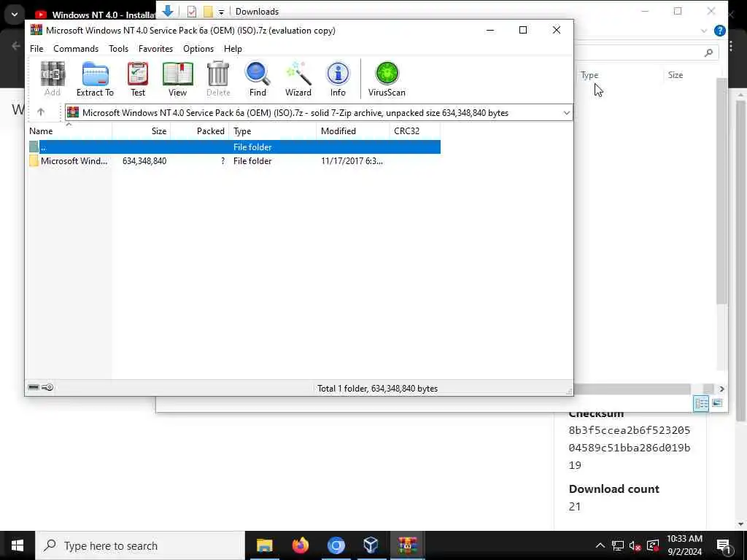The width and height of the screenshot is (747, 560).
Task: Select the parent folder '..' row
Action: pos(233,147)
